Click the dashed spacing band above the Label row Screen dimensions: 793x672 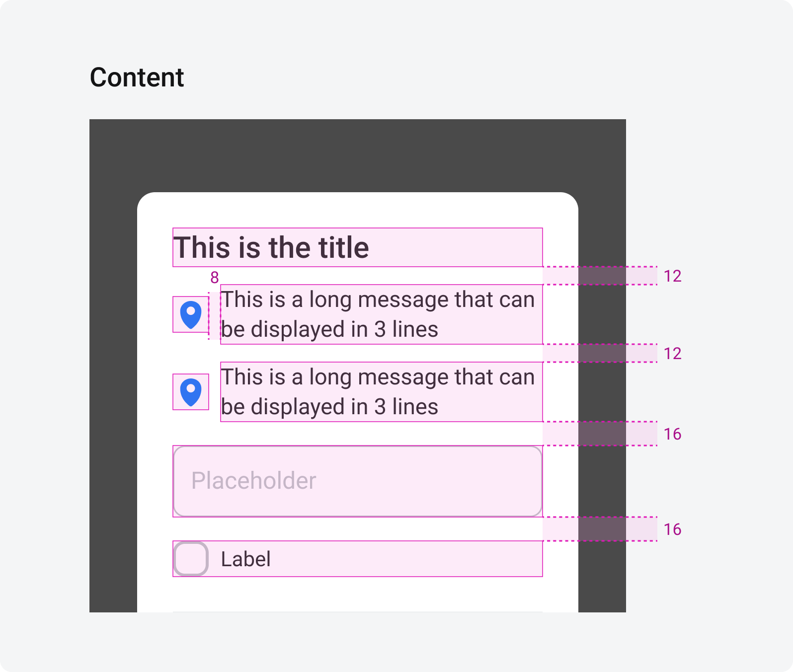coord(600,529)
